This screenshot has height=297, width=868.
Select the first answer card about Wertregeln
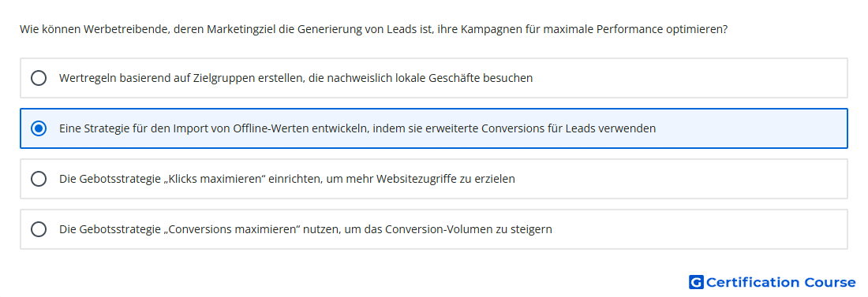pos(434,78)
